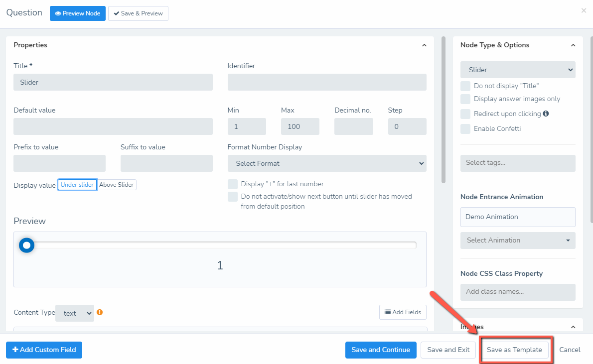Viewport: 593px width, 364px height.
Task: Check Display answer images only
Action: click(x=465, y=99)
